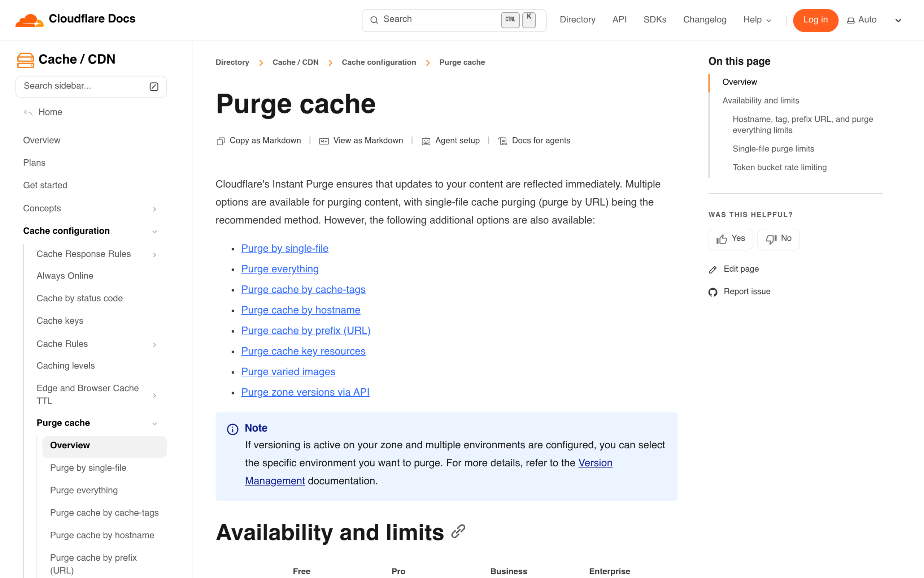Click Cache configuration breadcrumb
Screen dimensions: 924x578
(379, 62)
